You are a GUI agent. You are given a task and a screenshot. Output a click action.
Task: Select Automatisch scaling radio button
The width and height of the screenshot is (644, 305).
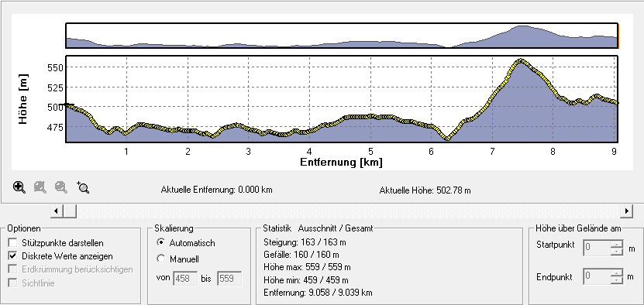click(161, 242)
